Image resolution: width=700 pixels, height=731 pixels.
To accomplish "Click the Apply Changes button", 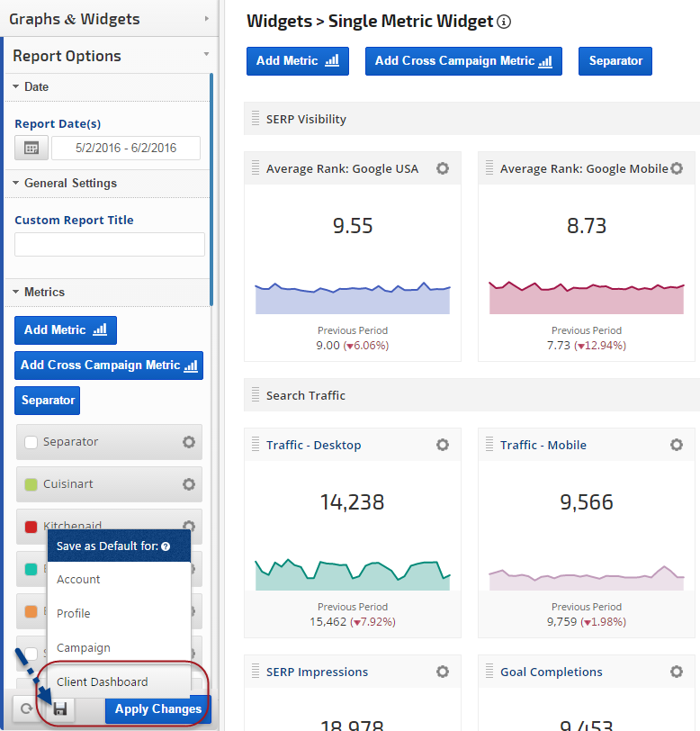I will (x=157, y=709).
